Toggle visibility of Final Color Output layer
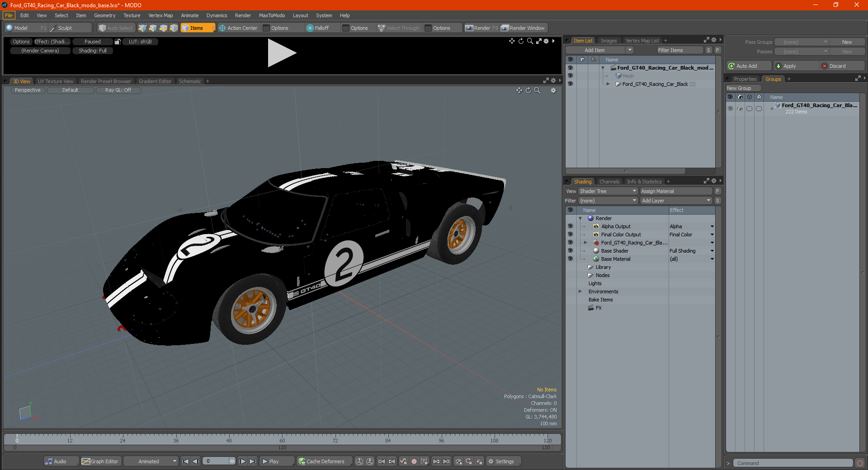 (570, 235)
